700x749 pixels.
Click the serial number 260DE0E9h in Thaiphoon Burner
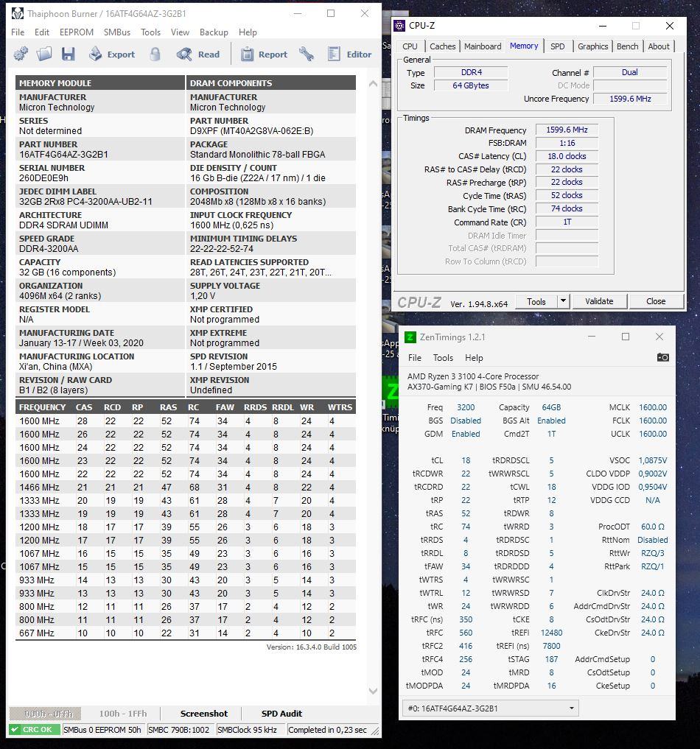tap(44, 178)
